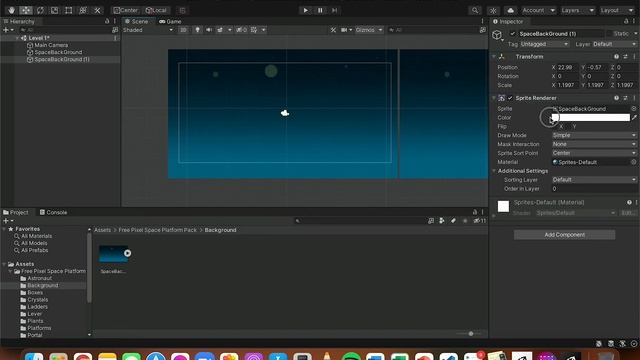Open the Layer Default dropdown in Inspector

(x=614, y=44)
